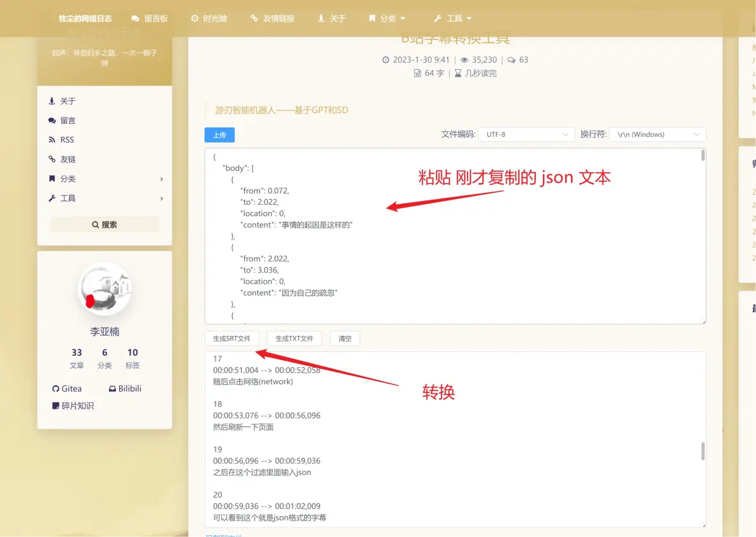This screenshot has height=537, width=756.
Task: Click timestamp 00:00:53,076 --> 00:00:56,096
Action: (x=266, y=415)
